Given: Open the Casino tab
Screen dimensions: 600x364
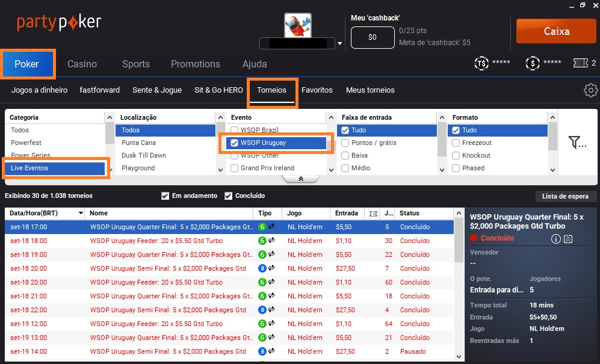Looking at the screenshot, I should click(82, 64).
